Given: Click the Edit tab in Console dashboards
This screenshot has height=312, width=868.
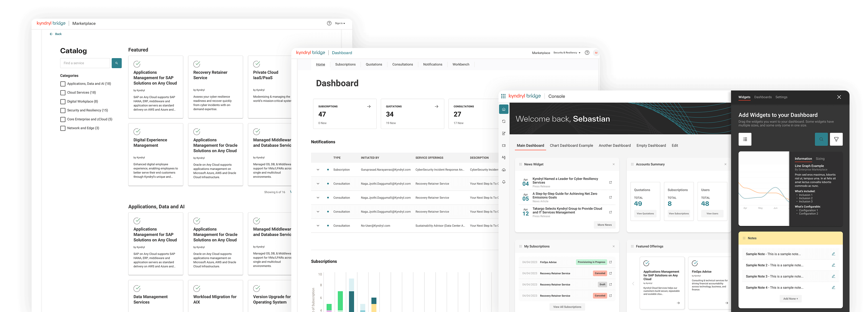Looking at the screenshot, I should 674,146.
